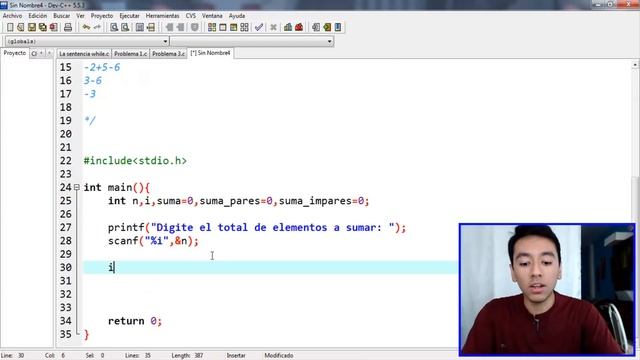
Task: Switch to the Cl (classes) side-panel tab
Action: (34, 53)
